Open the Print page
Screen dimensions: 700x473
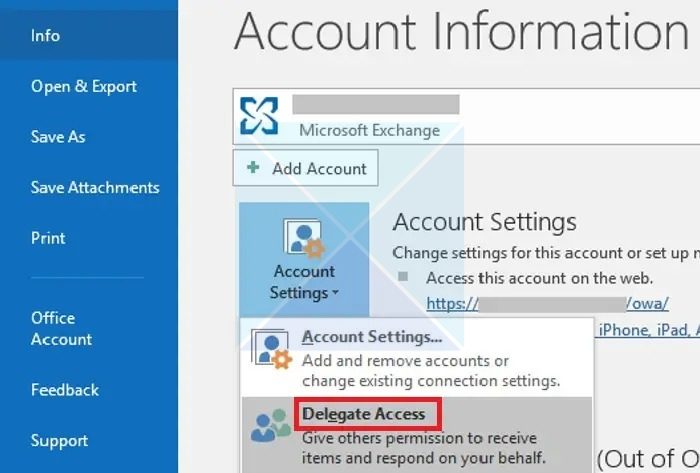click(48, 238)
